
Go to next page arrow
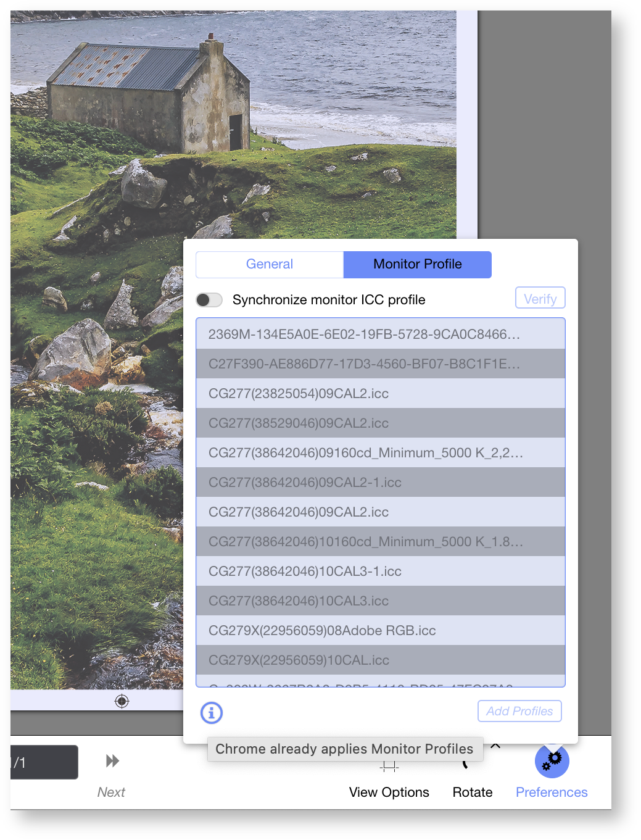[x=112, y=761]
